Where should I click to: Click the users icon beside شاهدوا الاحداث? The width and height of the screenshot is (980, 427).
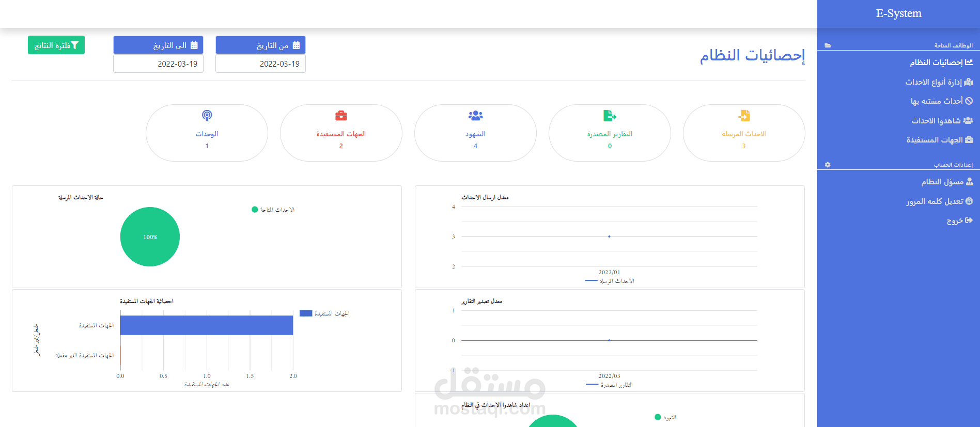(968, 121)
